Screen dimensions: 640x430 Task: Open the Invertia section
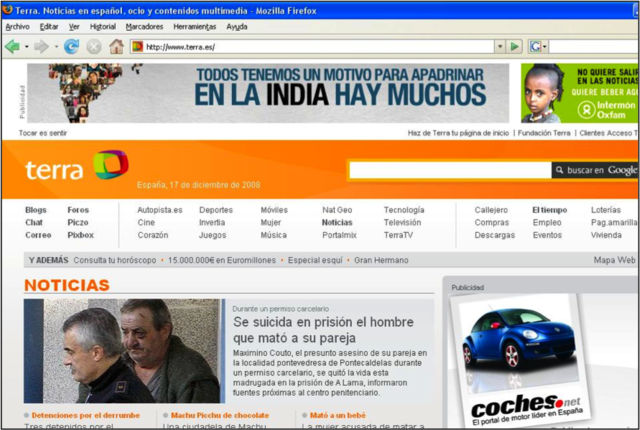pos(212,222)
